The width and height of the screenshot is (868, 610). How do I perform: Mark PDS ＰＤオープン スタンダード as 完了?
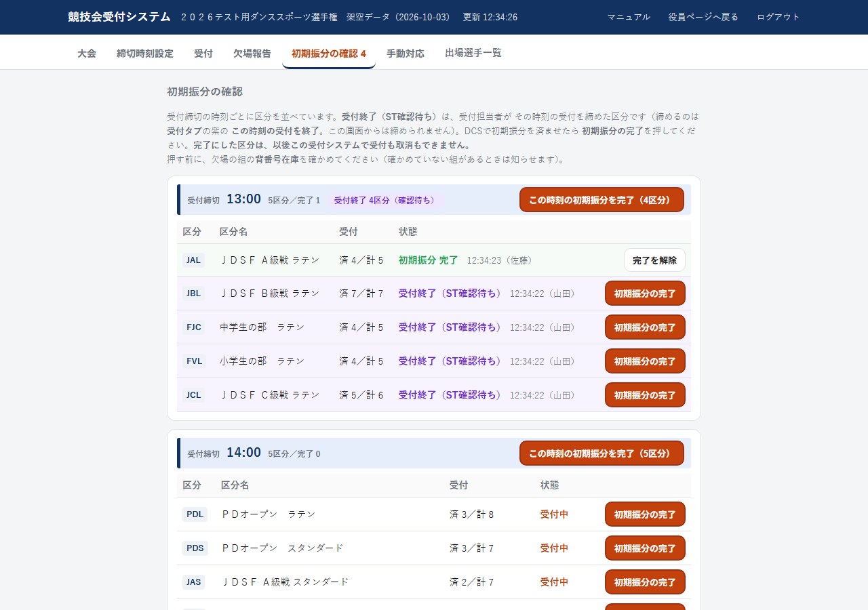click(x=645, y=548)
